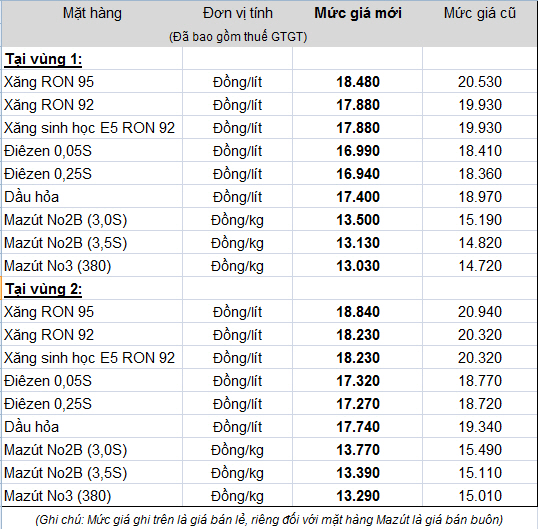
Task: Select the old price 20.940 cell
Action: click(480, 312)
